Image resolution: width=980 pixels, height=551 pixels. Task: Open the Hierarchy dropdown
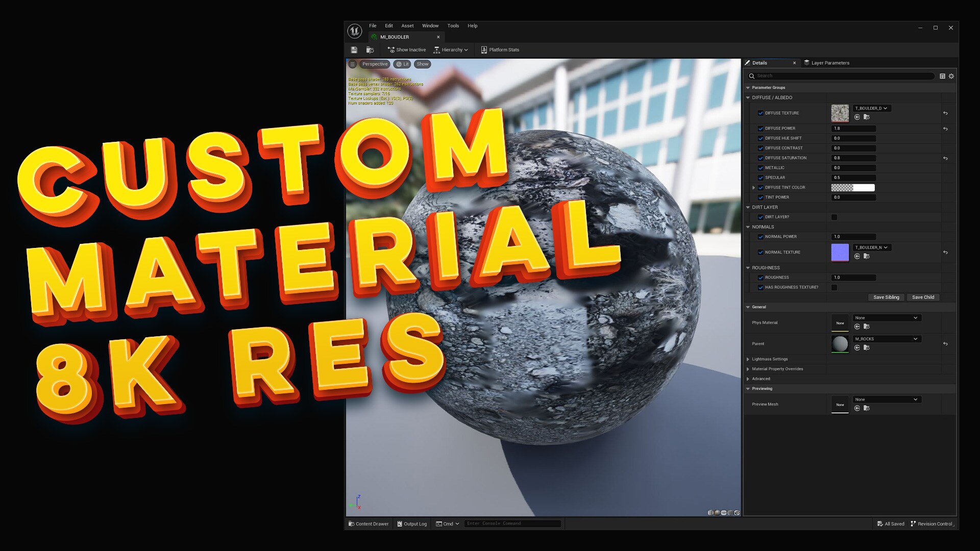(x=451, y=50)
